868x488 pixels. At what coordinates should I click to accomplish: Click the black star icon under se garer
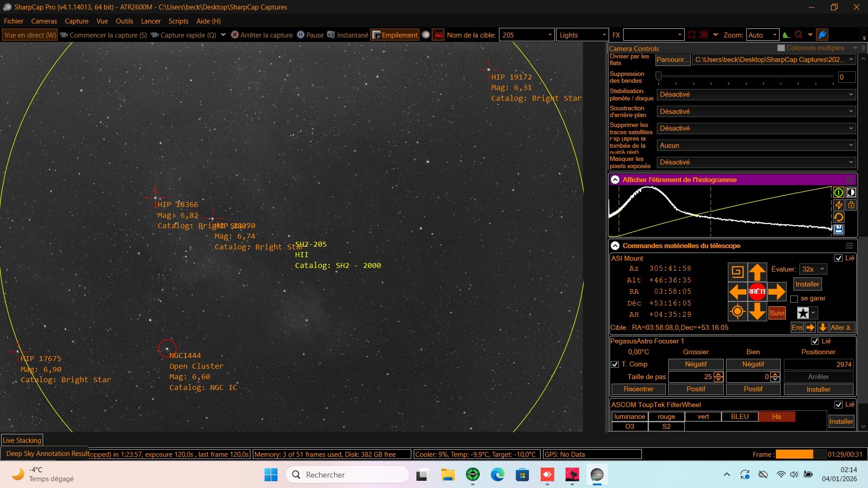(x=802, y=313)
